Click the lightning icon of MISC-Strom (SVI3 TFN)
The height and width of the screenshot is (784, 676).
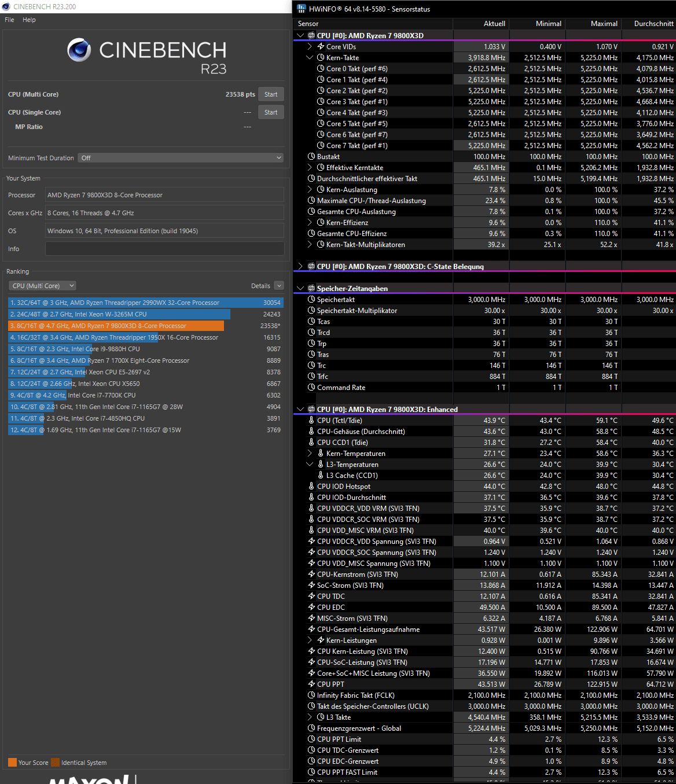pyautogui.click(x=311, y=618)
